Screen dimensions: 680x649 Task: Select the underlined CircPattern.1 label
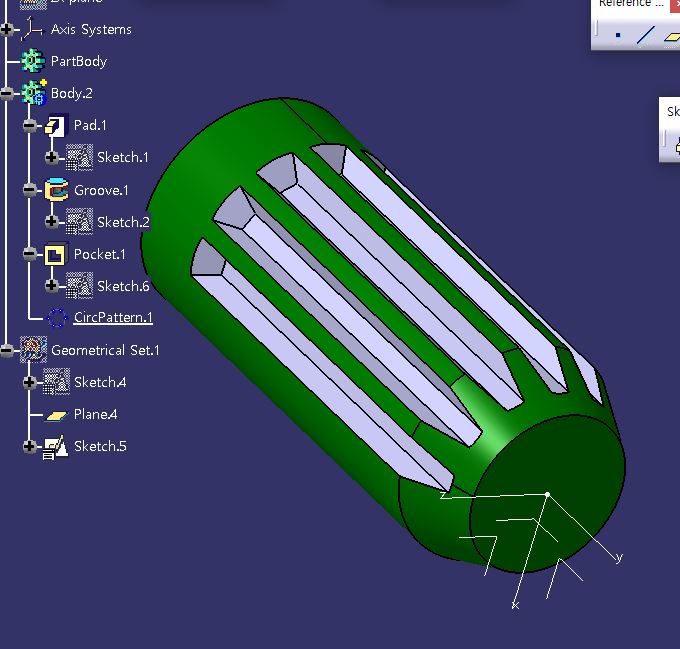(113, 317)
